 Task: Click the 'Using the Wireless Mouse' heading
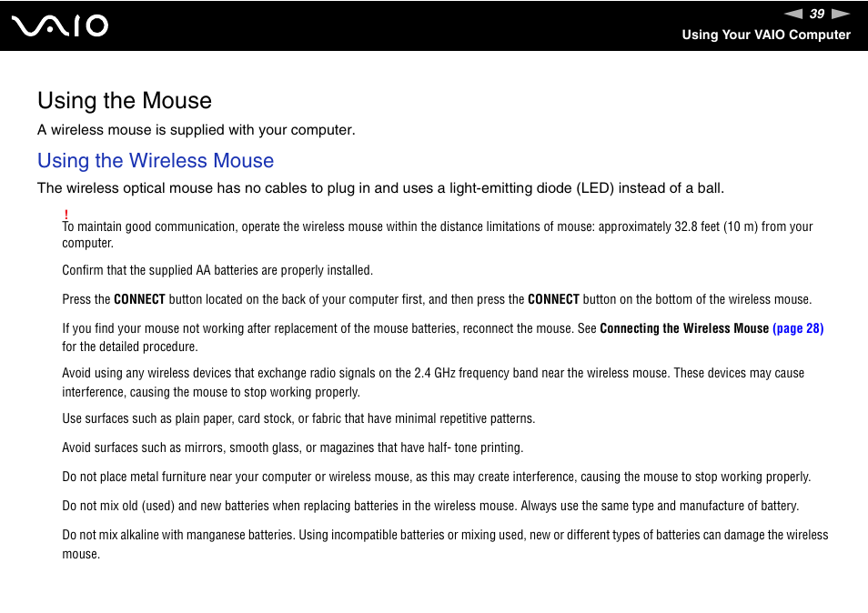click(156, 160)
